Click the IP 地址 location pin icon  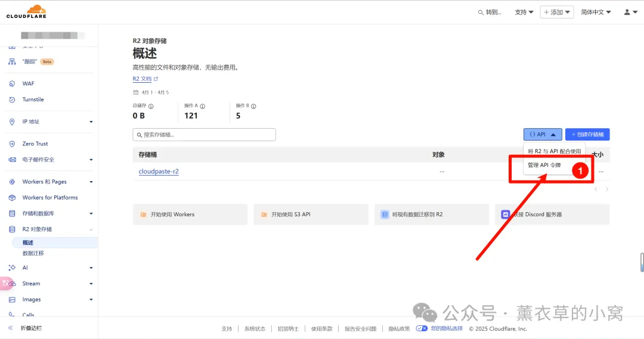click(12, 122)
